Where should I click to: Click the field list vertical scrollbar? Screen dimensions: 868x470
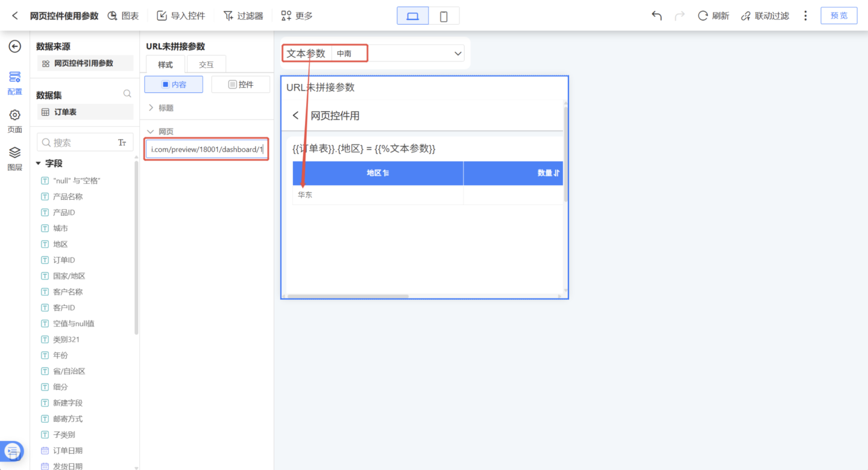click(136, 247)
